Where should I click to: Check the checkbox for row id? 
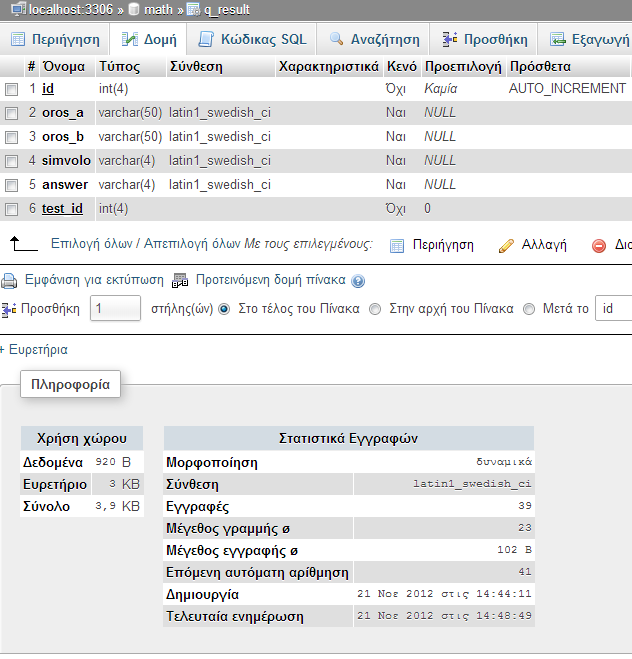click(x=11, y=89)
